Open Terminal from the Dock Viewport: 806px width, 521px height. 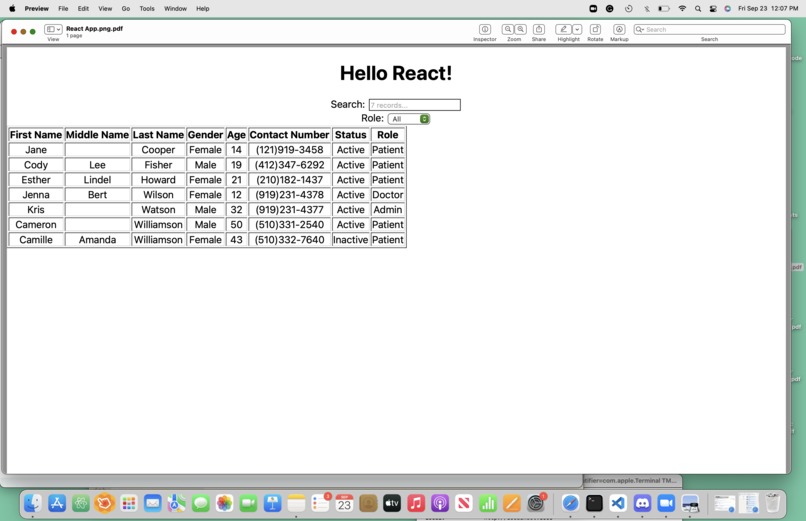(x=594, y=503)
